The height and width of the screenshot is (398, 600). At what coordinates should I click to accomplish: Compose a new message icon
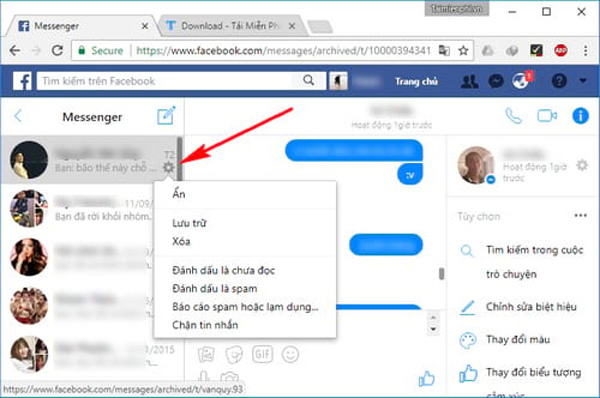click(166, 116)
